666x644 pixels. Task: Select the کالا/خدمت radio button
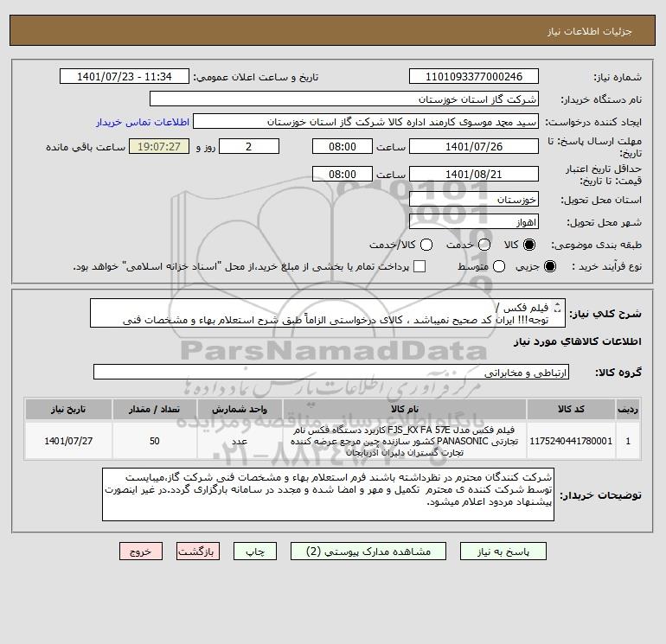[426, 245]
